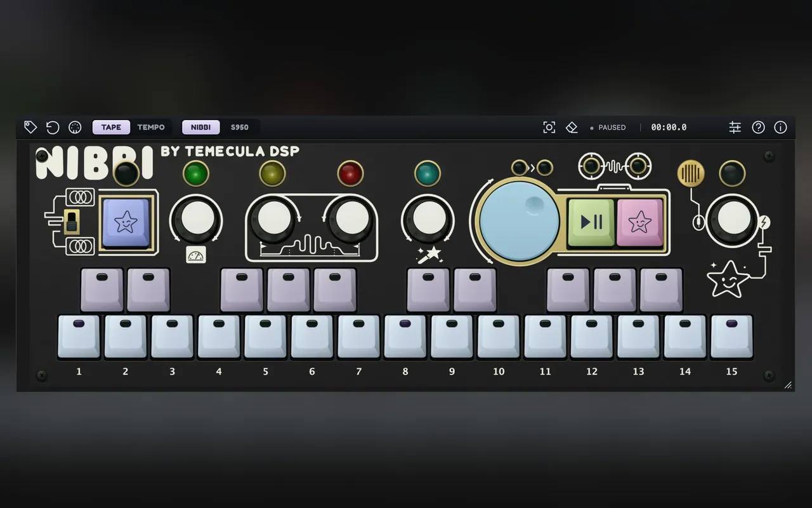
Task: Toggle the teal LED button
Action: tap(428, 173)
